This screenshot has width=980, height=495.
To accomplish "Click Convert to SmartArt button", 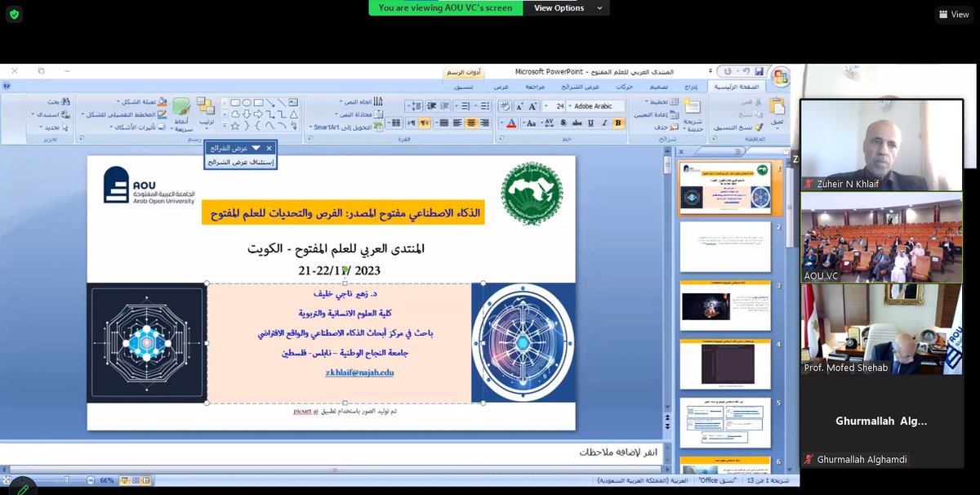I will 347,127.
